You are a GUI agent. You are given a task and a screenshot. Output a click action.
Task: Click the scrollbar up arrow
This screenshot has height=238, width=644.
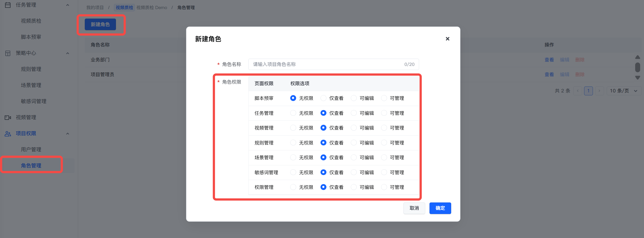638,57
